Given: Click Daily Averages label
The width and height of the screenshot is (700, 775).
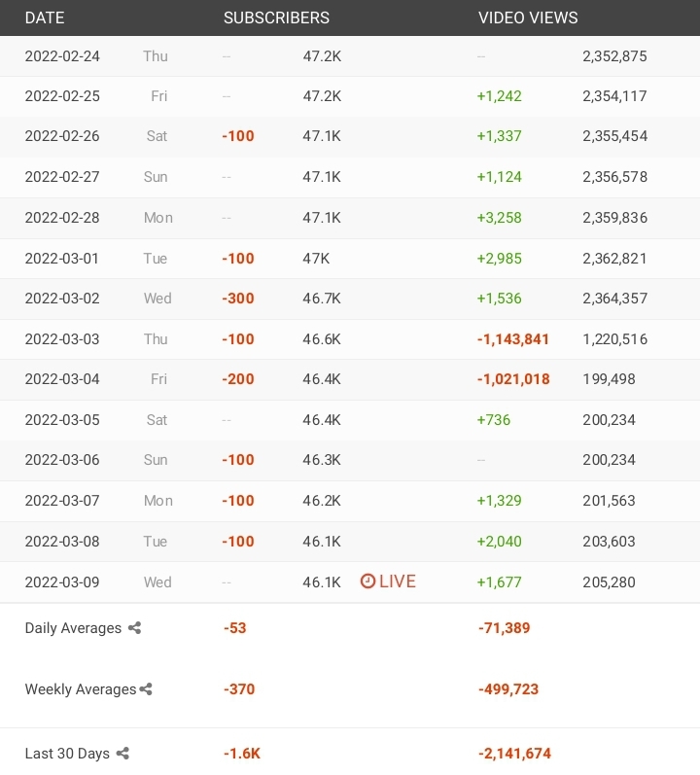Looking at the screenshot, I should (x=73, y=628).
